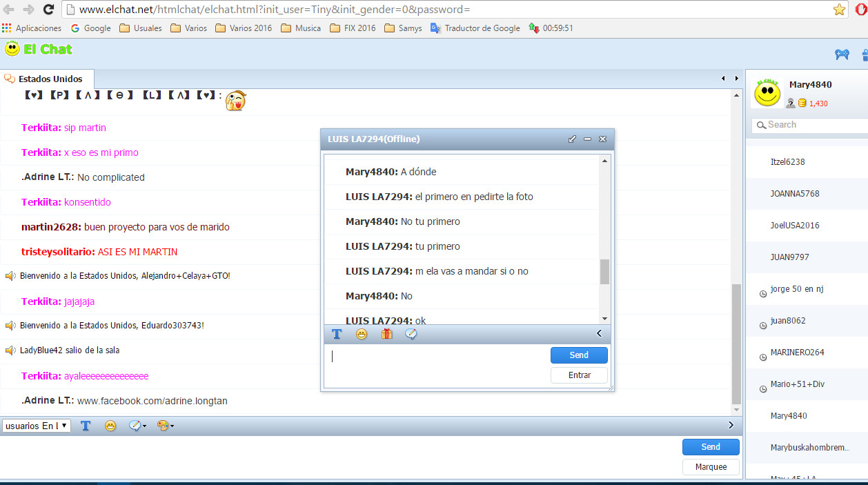The width and height of the screenshot is (868, 485).
Task: Bookmark this page with the star icon
Action: [x=839, y=10]
